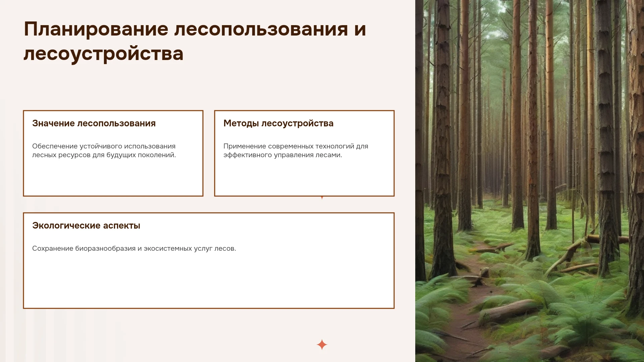Viewport: 644px width, 362px height.
Task: Select the "Методы лесоустройства" heading
Action: [278, 123]
